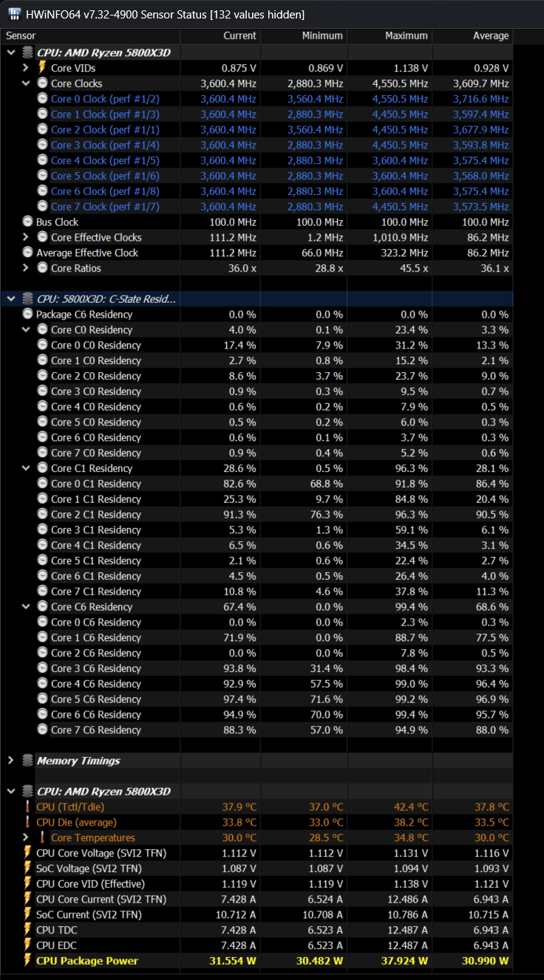Viewport: 544px width, 980px height.
Task: Click the icon beside Package C6 Residency
Action: click(27, 315)
